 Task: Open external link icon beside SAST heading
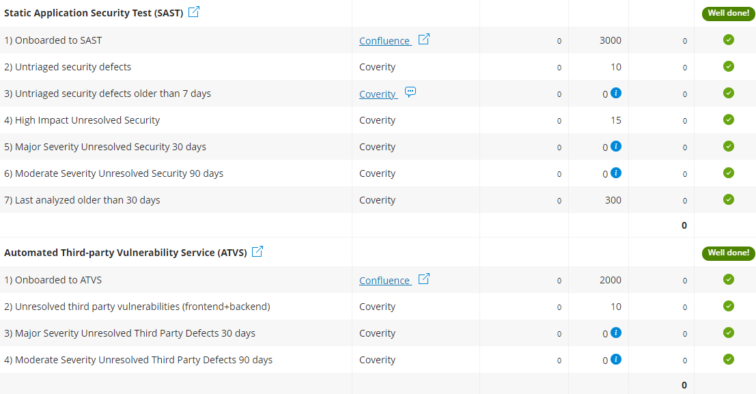pos(193,12)
